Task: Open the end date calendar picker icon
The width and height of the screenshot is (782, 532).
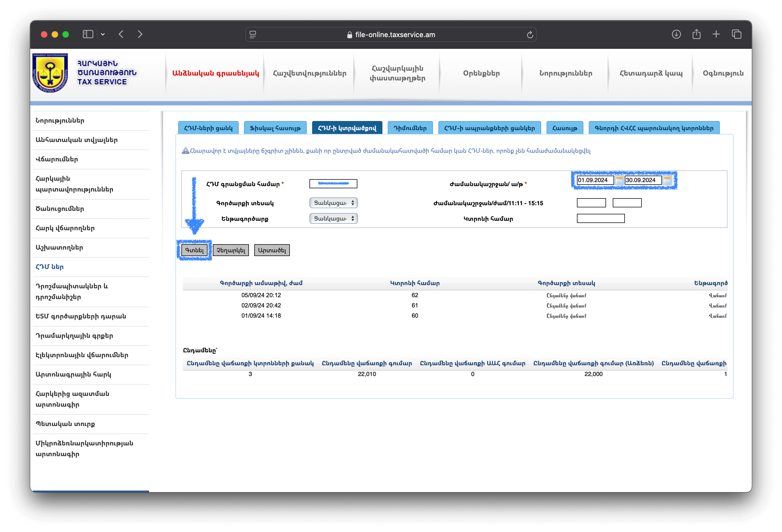Action: pyautogui.click(x=667, y=180)
